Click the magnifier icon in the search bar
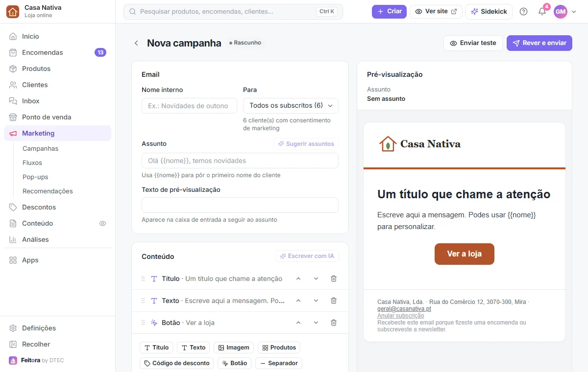Screen dimensions: 588x372 pyautogui.click(x=132, y=11)
